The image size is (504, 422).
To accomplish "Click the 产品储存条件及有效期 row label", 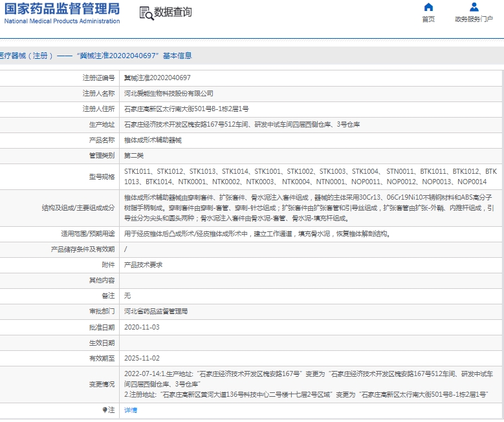I will coord(83,249).
